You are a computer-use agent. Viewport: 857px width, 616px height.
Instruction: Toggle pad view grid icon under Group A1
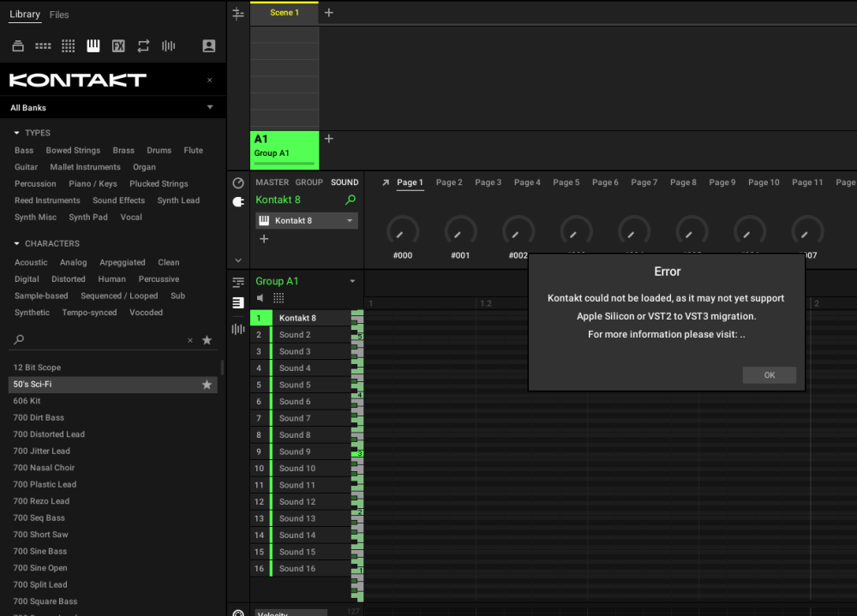pos(279,298)
